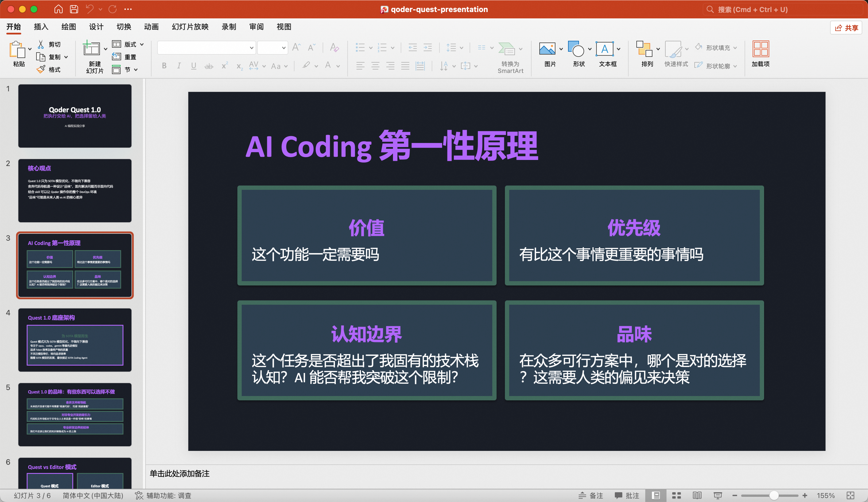Insert a text box via 文本框 icon
The width and height of the screenshot is (868, 502).
point(604,49)
